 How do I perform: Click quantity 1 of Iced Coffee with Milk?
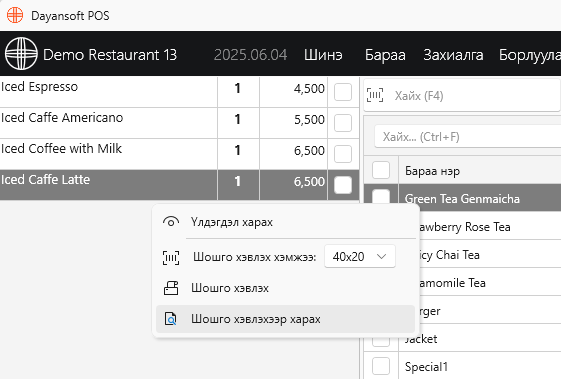pyautogui.click(x=238, y=150)
